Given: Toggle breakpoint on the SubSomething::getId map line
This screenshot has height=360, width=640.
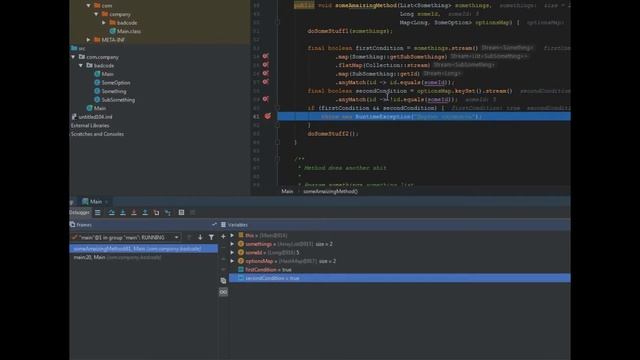Looking at the screenshot, I should click(266, 73).
